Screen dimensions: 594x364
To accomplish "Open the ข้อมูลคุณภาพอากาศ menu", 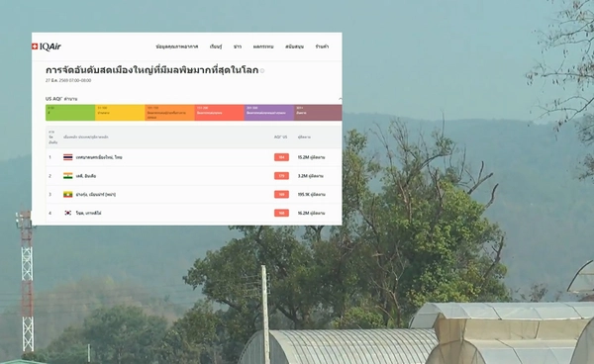I will pyautogui.click(x=177, y=46).
